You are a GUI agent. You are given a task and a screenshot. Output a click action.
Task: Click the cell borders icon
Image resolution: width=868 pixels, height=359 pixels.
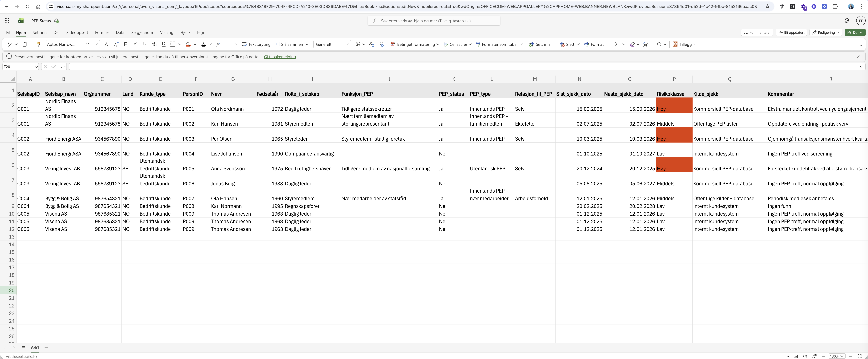tap(173, 44)
